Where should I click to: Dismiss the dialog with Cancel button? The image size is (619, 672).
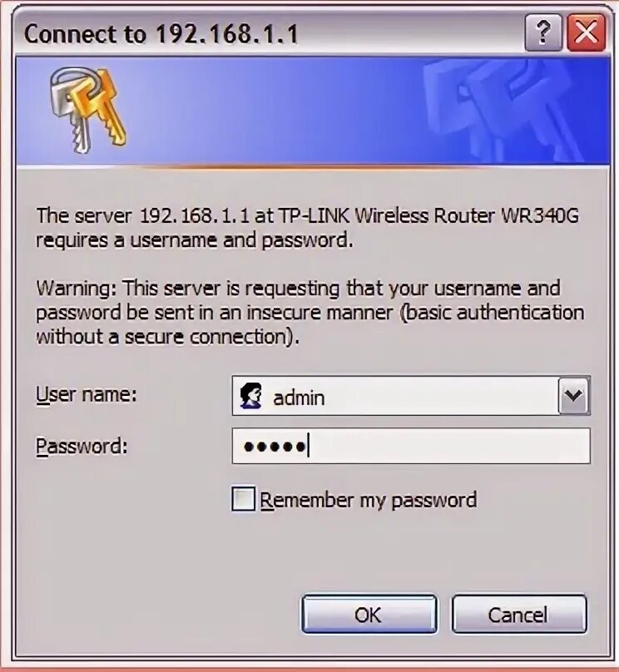point(518,614)
